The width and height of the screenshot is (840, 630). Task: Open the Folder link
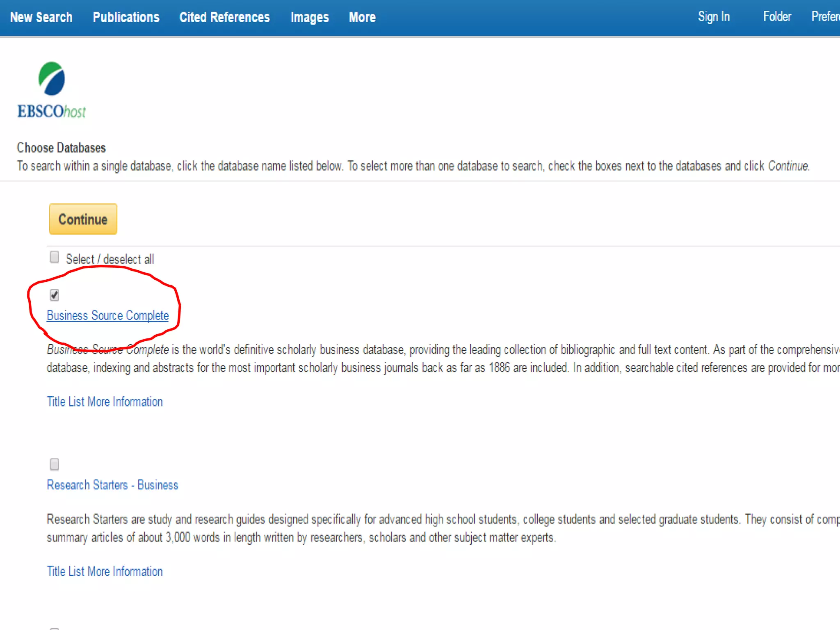777,16
